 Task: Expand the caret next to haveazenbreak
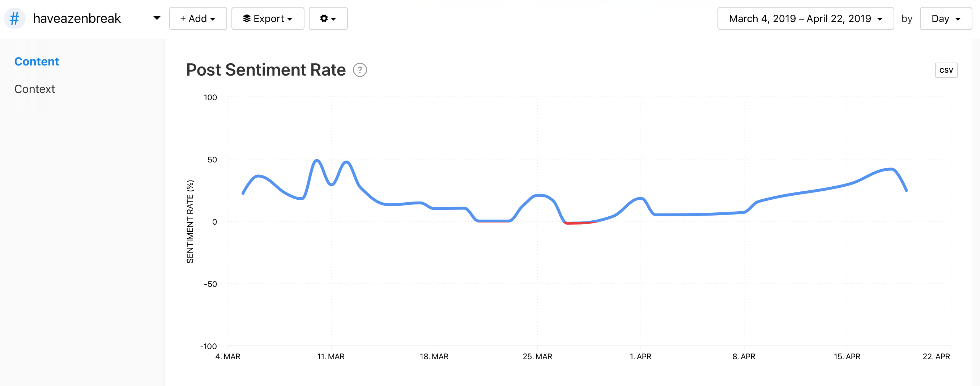coord(157,18)
